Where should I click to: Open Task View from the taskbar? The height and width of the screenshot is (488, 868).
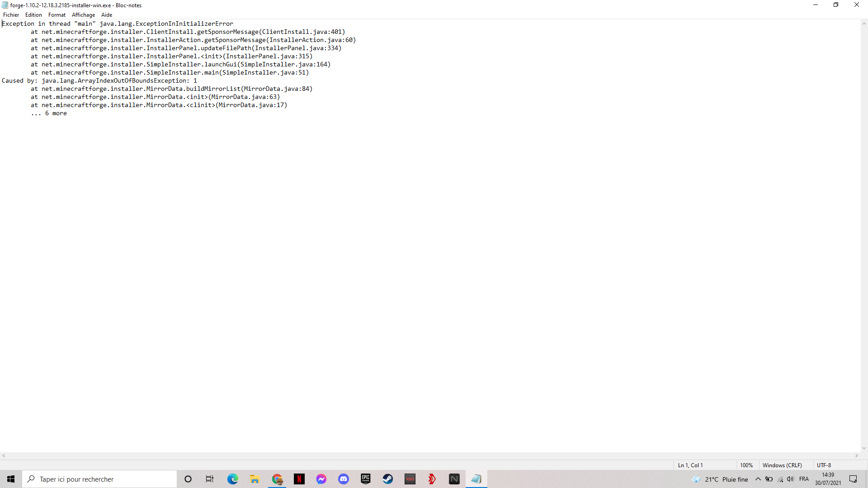(210, 479)
